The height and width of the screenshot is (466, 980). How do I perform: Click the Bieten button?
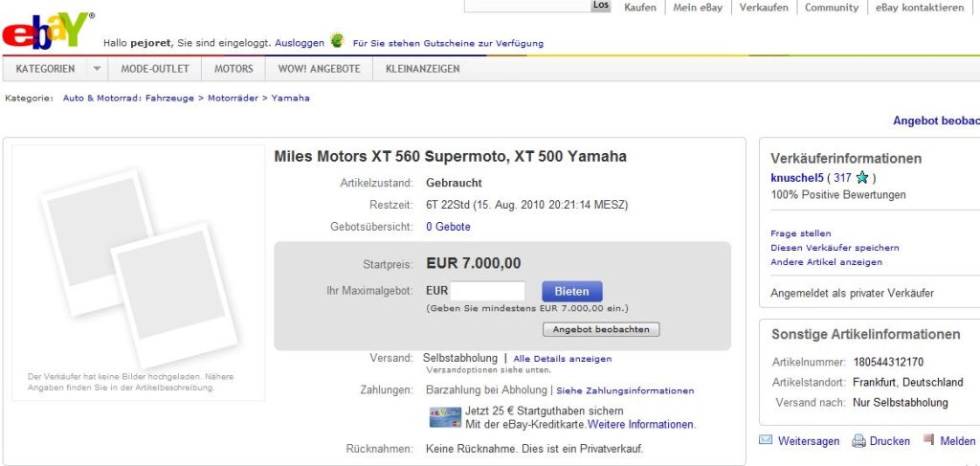click(572, 291)
